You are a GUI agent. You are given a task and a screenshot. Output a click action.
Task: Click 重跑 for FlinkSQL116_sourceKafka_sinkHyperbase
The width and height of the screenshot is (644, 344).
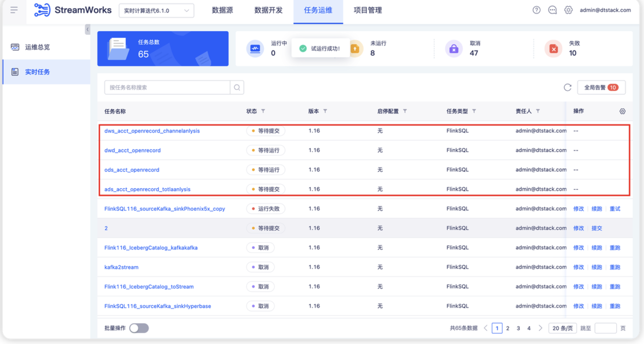[615, 306]
